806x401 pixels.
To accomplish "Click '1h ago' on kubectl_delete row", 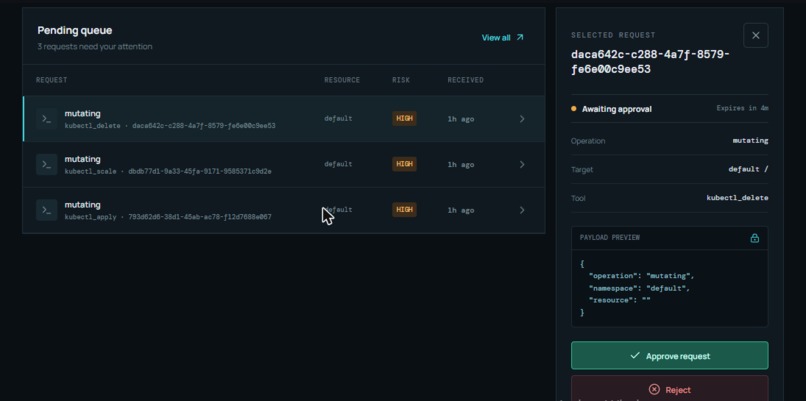I will tap(461, 119).
